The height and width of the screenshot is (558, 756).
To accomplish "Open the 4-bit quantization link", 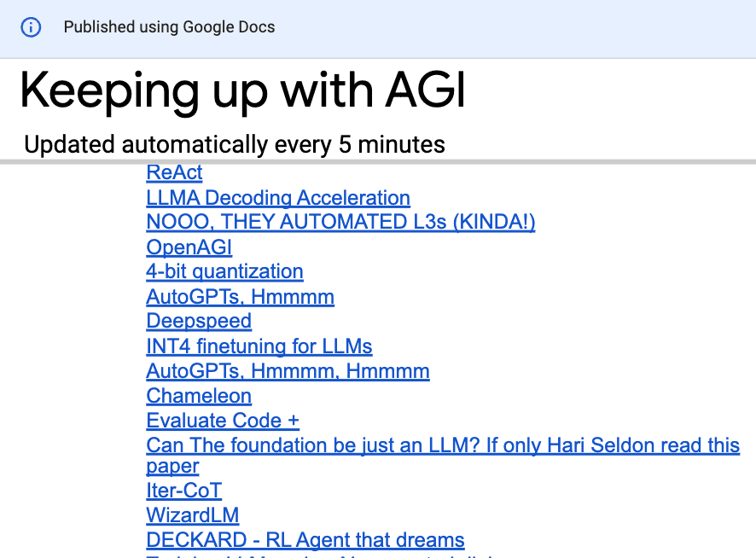I will pos(224,271).
